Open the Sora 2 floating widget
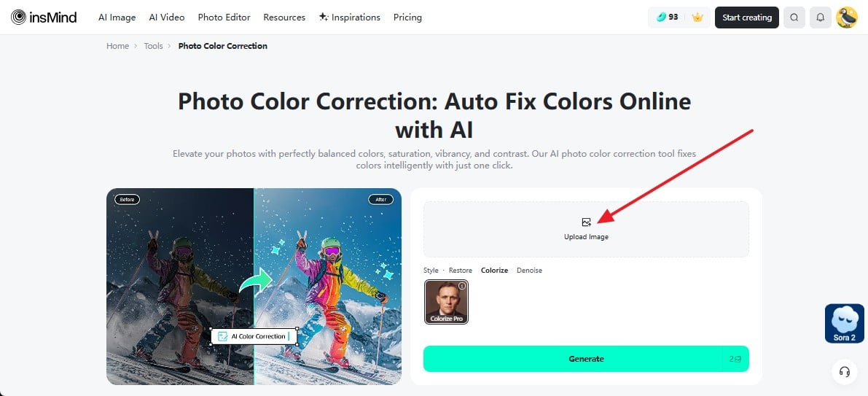This screenshot has height=396, width=868. pos(844,324)
